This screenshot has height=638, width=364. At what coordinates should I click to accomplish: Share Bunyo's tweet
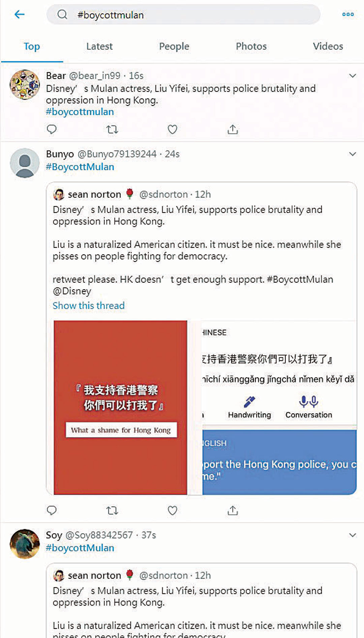pyautogui.click(x=233, y=511)
